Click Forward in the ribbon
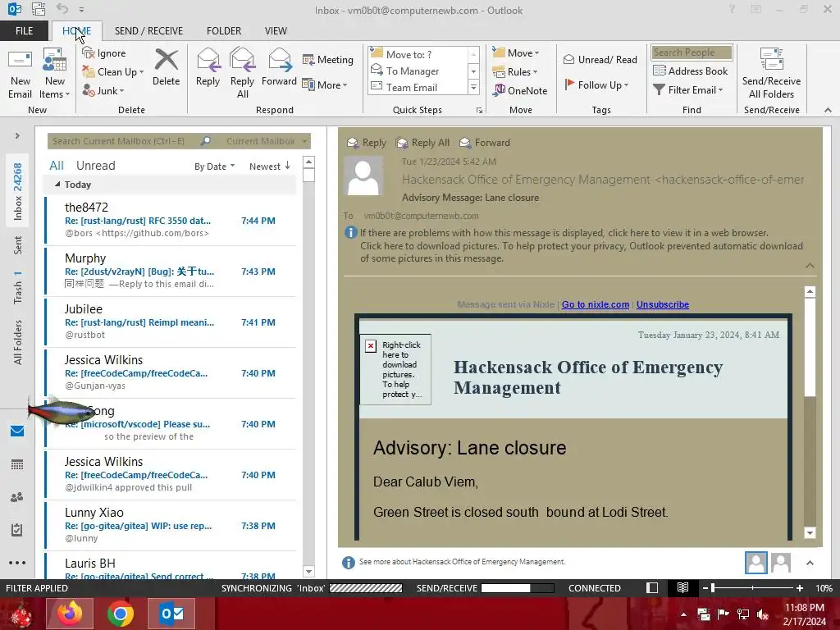Viewport: 840px width, 630px height. click(x=279, y=68)
